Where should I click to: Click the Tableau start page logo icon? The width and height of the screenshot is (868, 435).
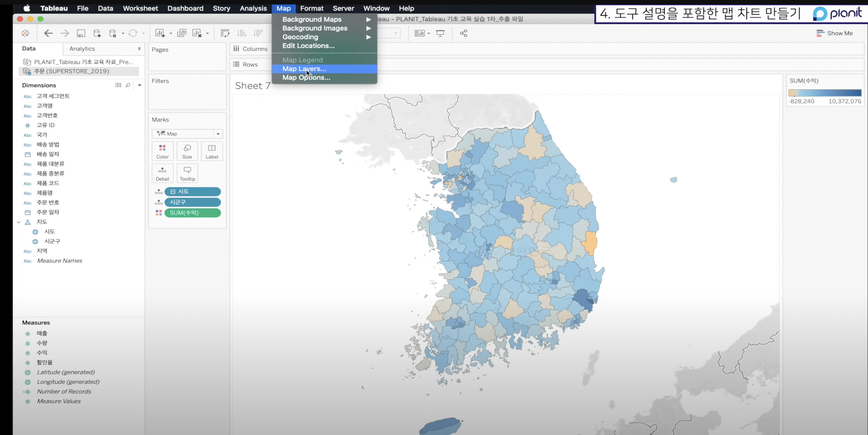pyautogui.click(x=25, y=33)
